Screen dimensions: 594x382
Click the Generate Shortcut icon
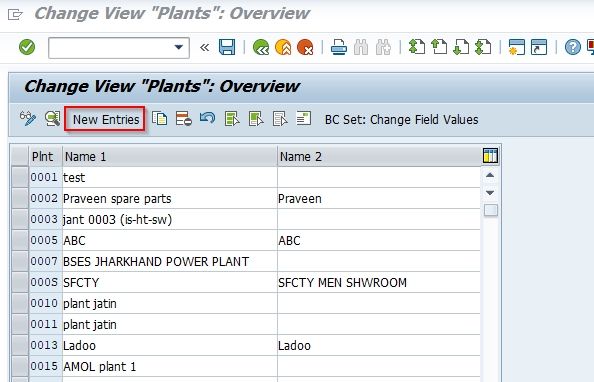539,47
